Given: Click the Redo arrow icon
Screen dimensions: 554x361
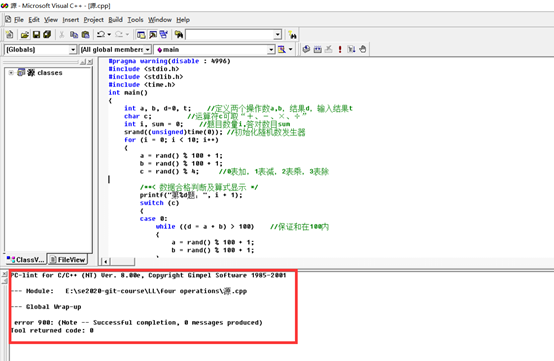Looking at the screenshot, I should (119, 35).
